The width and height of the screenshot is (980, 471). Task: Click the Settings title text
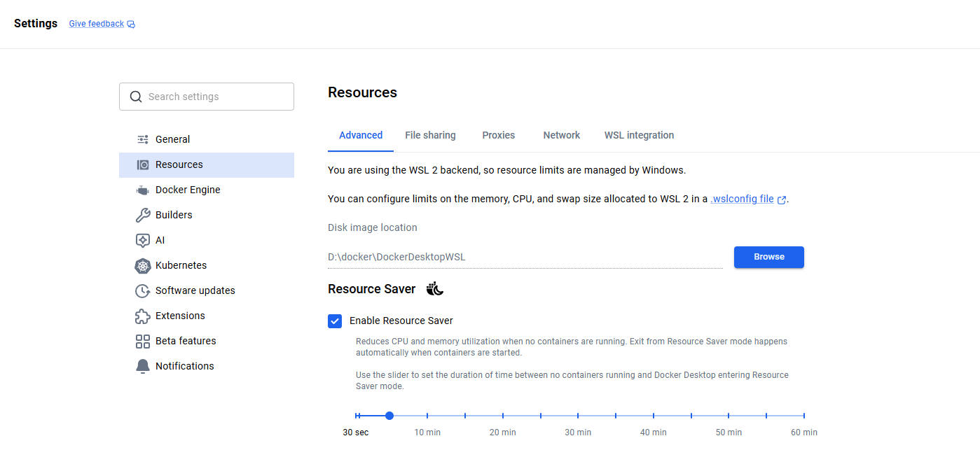point(36,23)
